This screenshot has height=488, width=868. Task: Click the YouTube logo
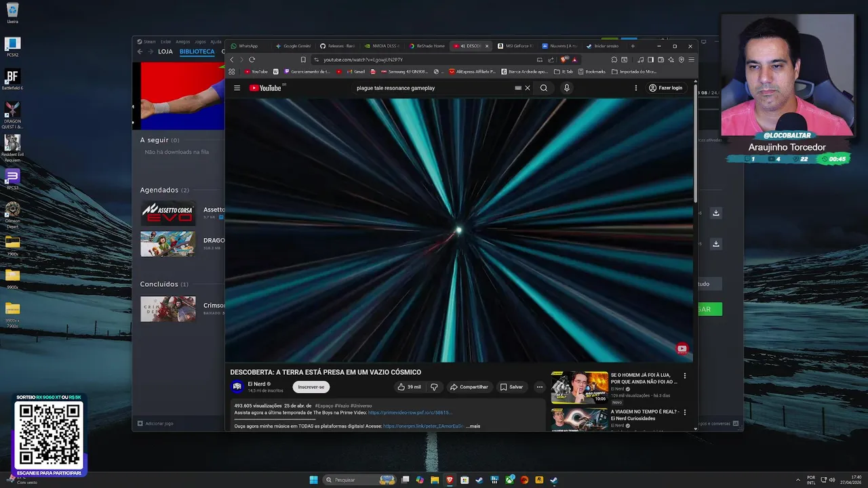click(265, 88)
